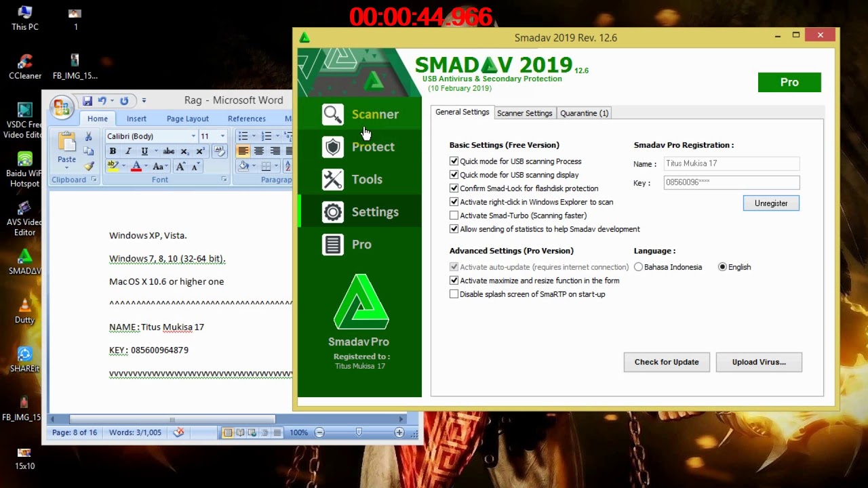868x488 pixels.
Task: Click zoom out minus button in Word
Action: (x=319, y=432)
